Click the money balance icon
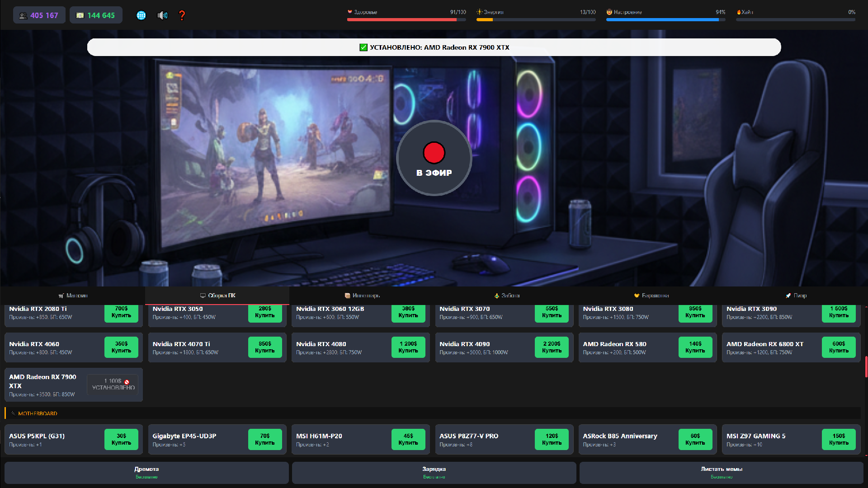This screenshot has width=868, height=488. (x=80, y=15)
